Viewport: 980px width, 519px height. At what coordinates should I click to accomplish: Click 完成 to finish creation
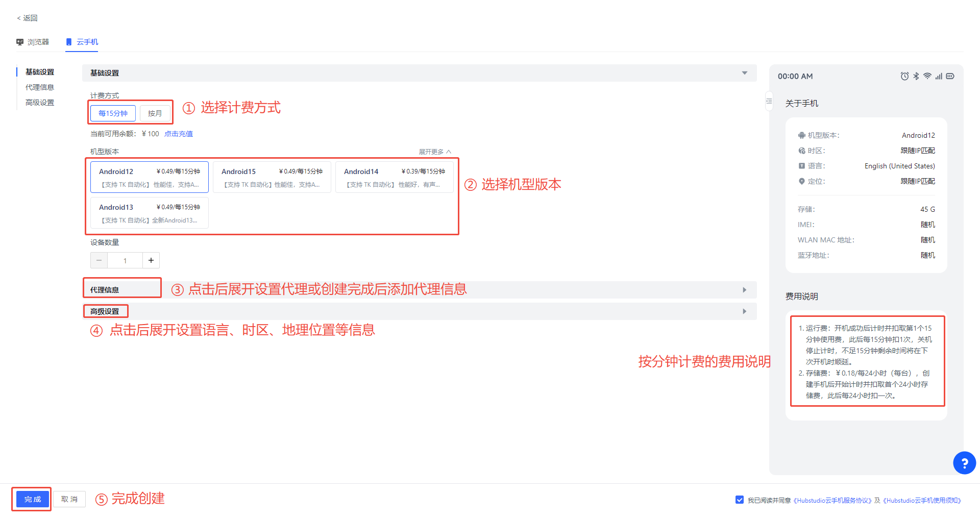[x=33, y=499]
